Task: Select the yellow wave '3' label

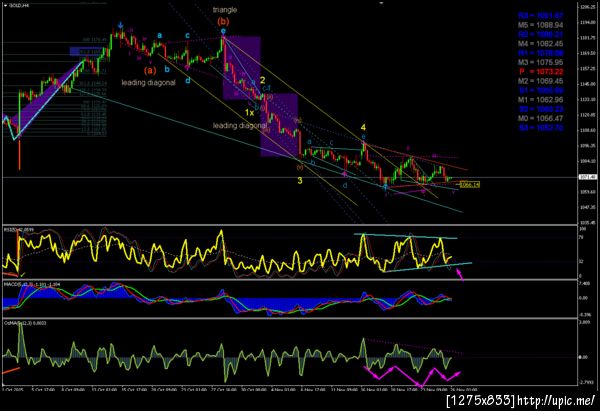Action: tap(300, 181)
